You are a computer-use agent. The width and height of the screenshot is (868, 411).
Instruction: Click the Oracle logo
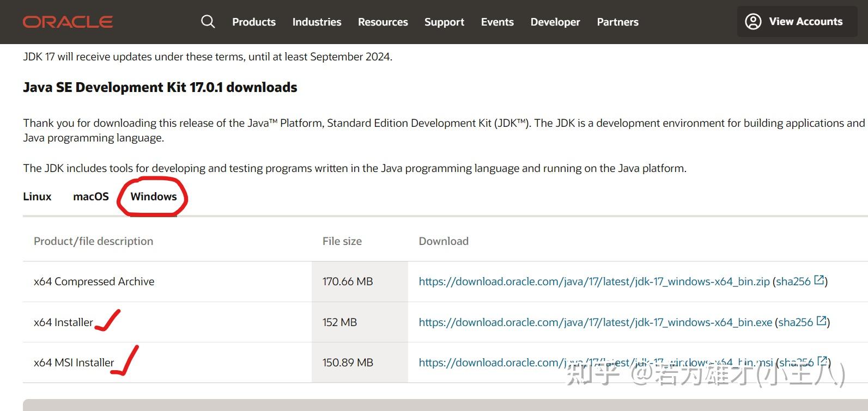point(68,22)
